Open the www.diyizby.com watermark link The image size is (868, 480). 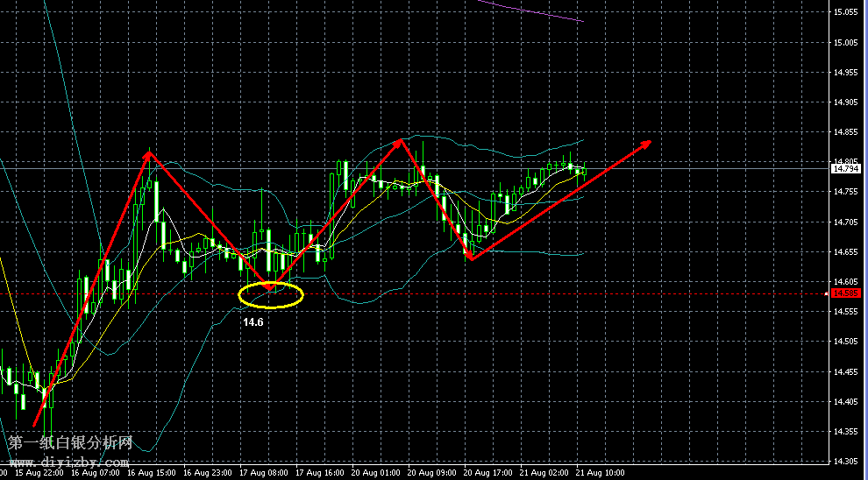[69, 462]
